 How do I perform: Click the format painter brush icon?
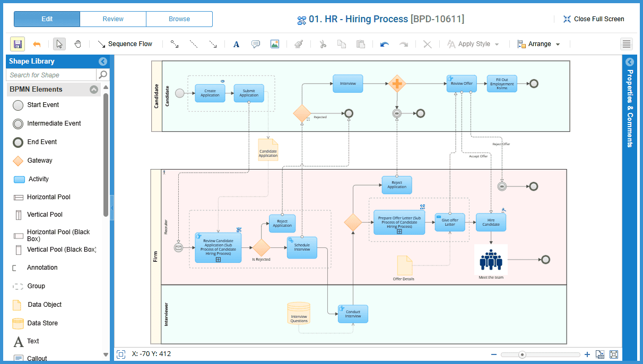coord(299,44)
